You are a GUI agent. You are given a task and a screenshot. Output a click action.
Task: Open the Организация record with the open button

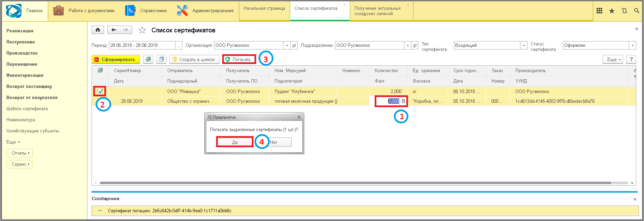[294, 45]
